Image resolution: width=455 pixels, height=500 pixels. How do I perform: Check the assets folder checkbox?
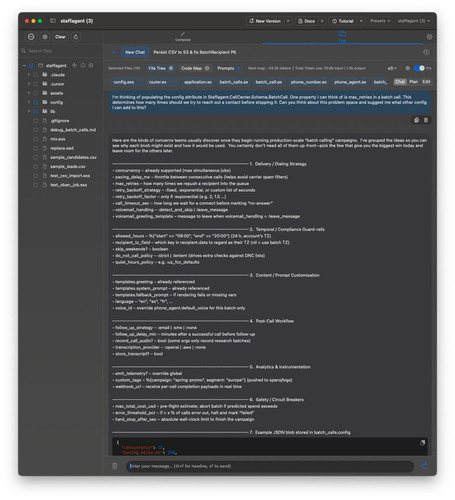tap(36, 93)
